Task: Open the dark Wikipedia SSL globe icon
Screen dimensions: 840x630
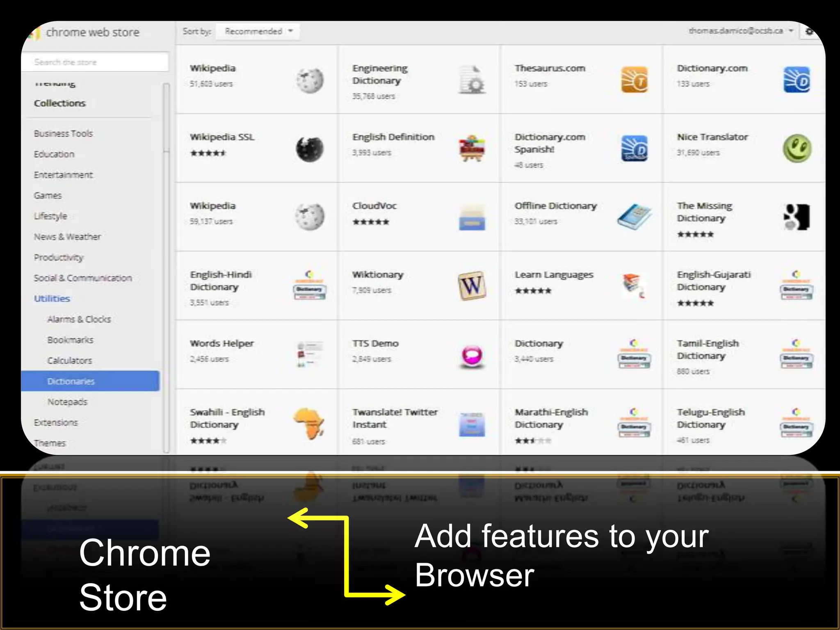Action: click(310, 148)
